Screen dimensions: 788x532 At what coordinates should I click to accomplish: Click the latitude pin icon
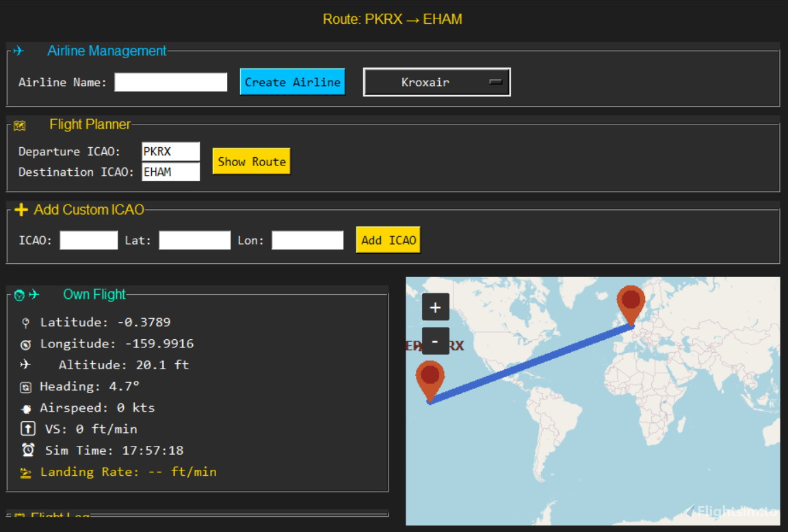tap(25, 321)
